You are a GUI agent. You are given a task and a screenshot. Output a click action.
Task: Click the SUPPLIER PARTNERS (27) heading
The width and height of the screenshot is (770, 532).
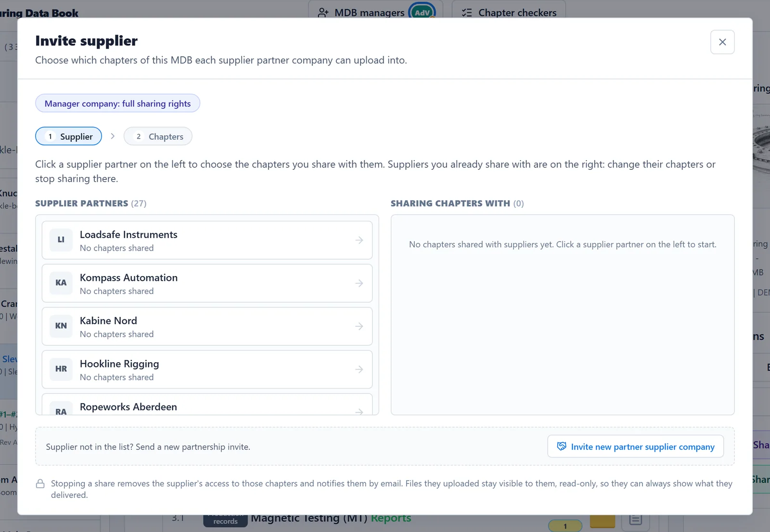(x=91, y=203)
